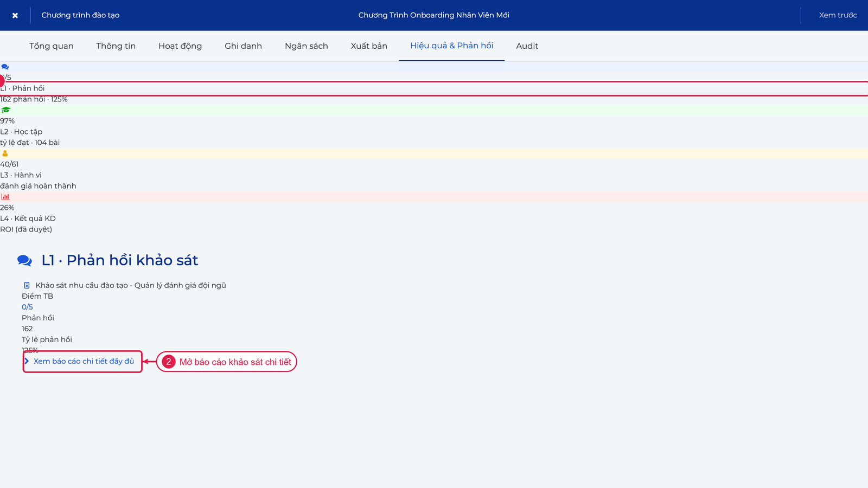
Task: Click the green graduation cap icon
Action: click(5, 110)
